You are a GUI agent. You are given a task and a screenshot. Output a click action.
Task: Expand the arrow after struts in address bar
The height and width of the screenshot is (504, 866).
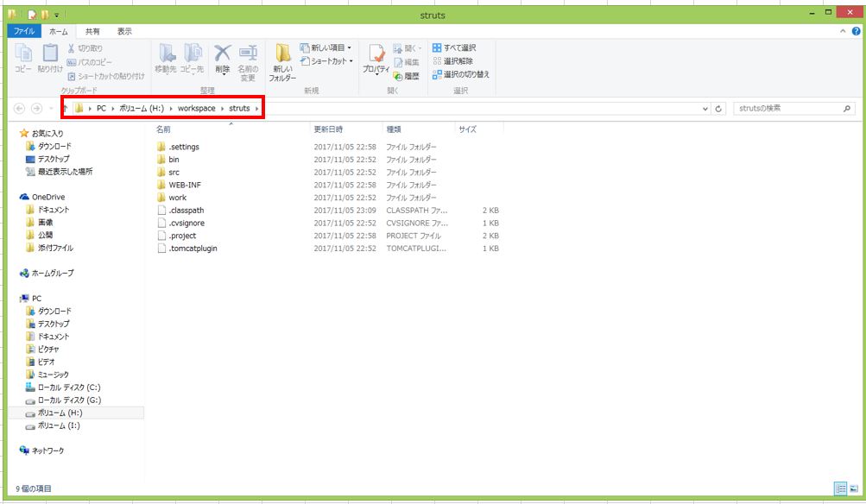point(256,109)
